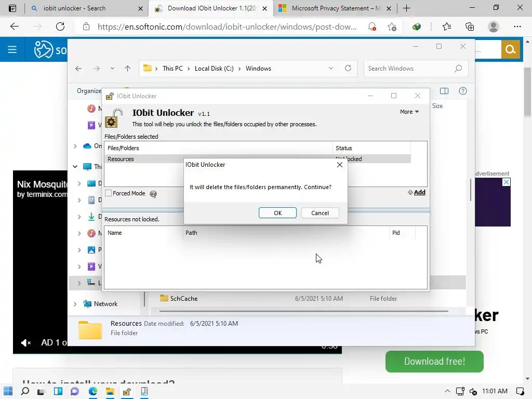Click This PC in address breadcrumb
Screen dimensions: 532x399
[x=172, y=69]
